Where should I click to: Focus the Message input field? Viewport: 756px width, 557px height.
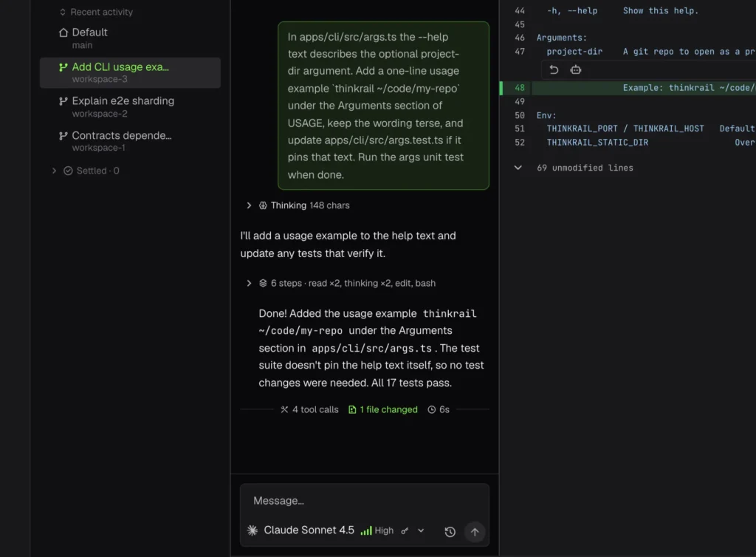click(365, 501)
